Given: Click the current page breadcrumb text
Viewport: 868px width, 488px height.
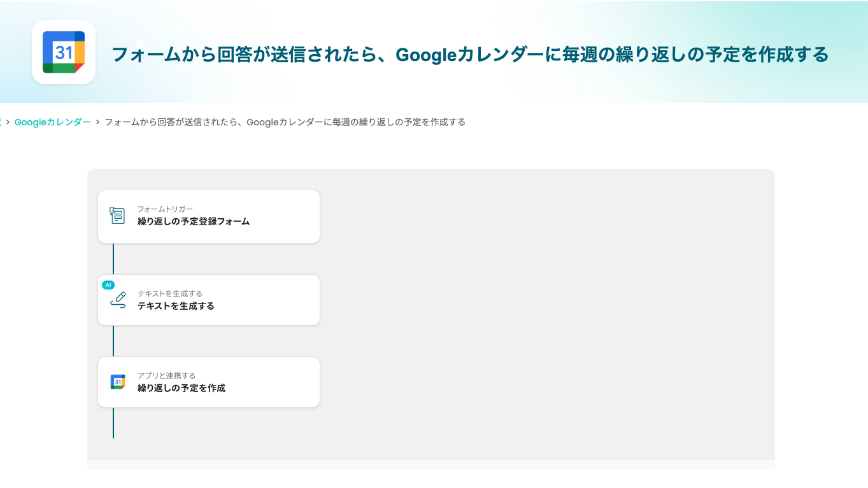Looking at the screenshot, I should pos(285,122).
